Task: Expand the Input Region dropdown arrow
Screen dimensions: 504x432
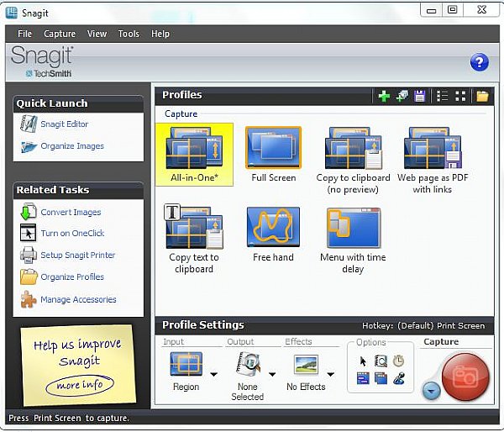Action: tap(213, 374)
